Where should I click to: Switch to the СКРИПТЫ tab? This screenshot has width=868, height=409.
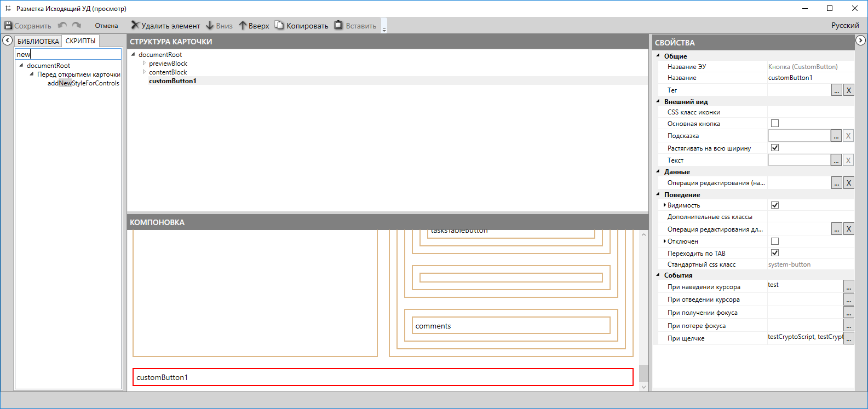coord(81,41)
